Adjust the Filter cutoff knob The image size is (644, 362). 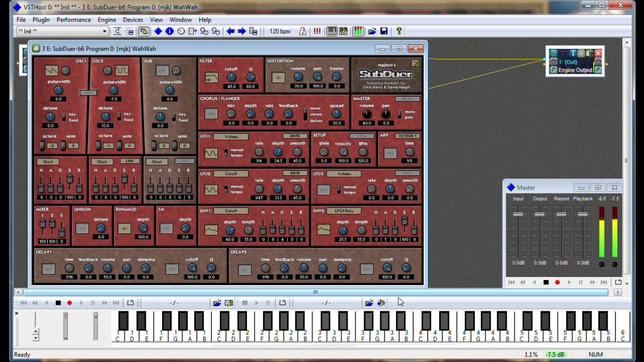[x=231, y=77]
